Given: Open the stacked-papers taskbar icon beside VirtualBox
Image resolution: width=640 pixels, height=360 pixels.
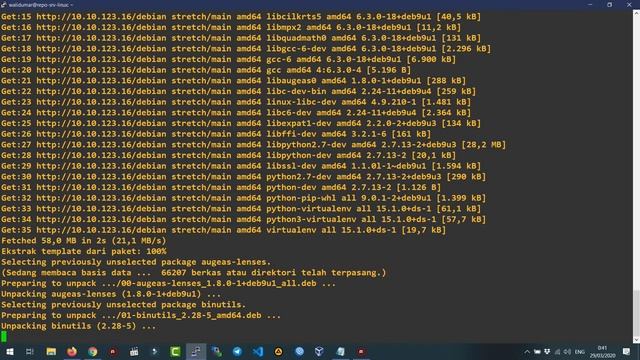Looking at the screenshot, I should tap(340, 351).
